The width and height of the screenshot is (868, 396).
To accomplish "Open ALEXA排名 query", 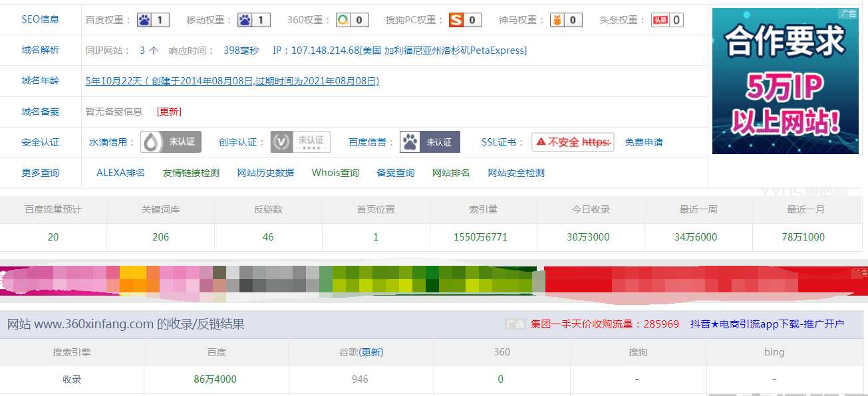I will click(x=120, y=173).
